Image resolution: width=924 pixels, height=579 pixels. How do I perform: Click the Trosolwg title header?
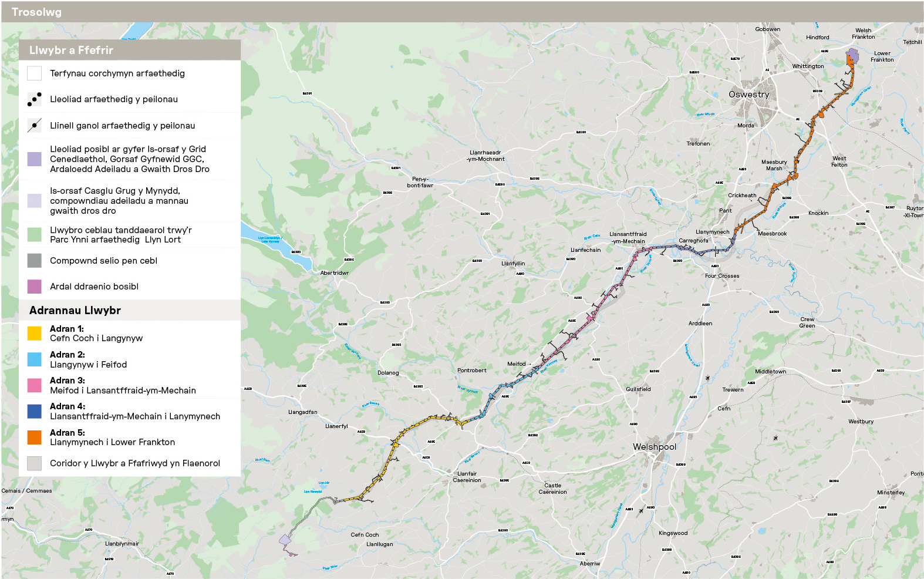point(36,12)
